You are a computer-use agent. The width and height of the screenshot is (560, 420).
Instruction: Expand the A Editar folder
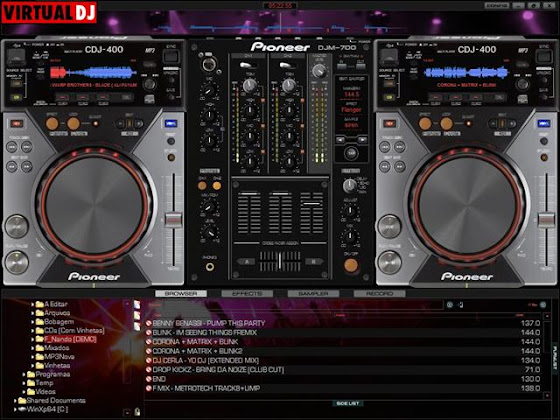click(x=32, y=304)
